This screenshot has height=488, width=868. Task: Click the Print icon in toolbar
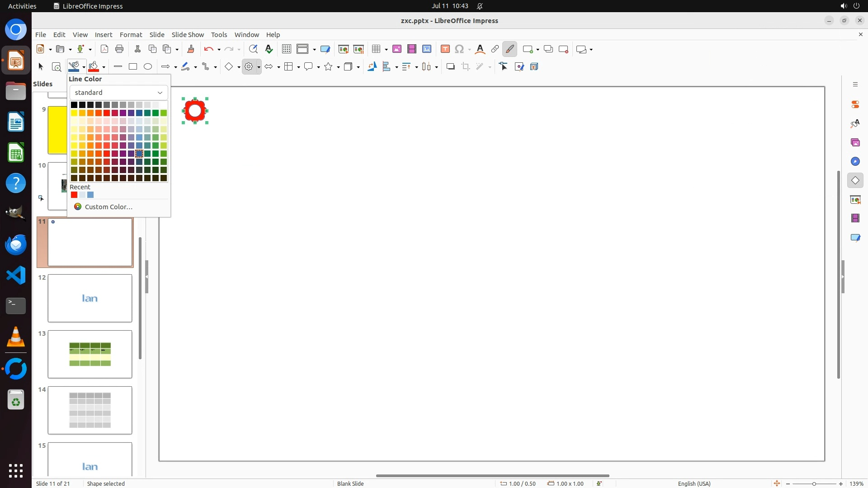click(119, 49)
